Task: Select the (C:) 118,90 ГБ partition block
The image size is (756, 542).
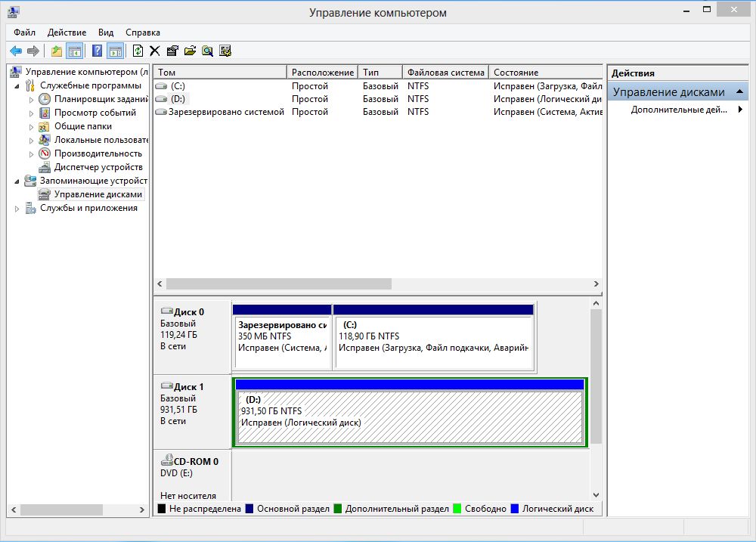Action: (433, 336)
